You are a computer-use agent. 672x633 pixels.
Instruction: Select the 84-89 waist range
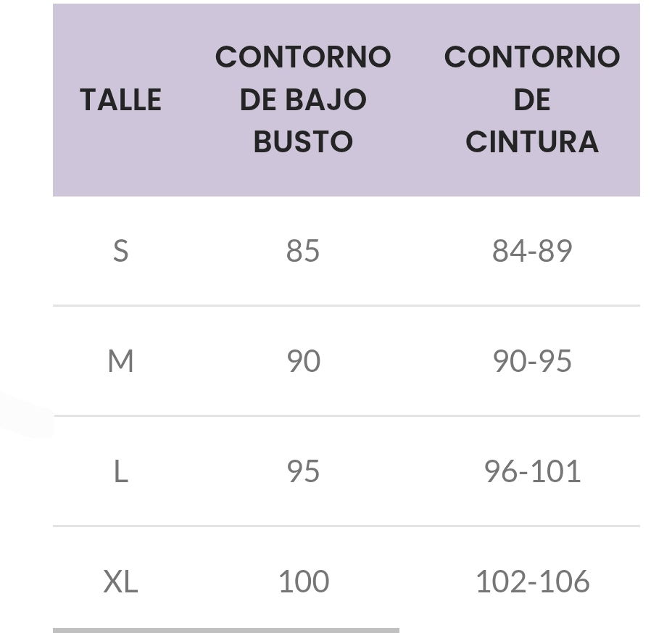pos(532,251)
